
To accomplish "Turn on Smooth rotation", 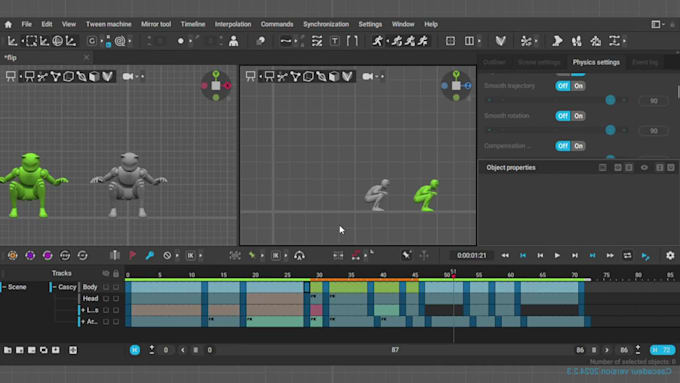I will click(579, 116).
